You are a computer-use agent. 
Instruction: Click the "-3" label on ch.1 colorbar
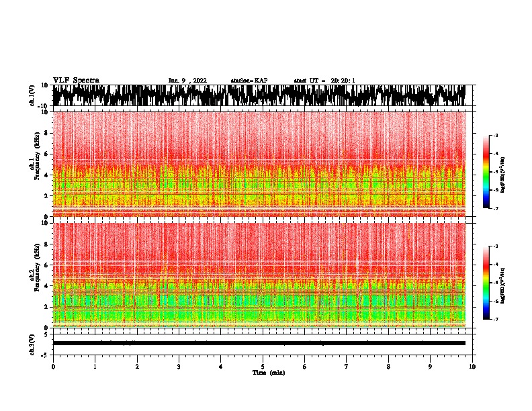[x=496, y=135]
